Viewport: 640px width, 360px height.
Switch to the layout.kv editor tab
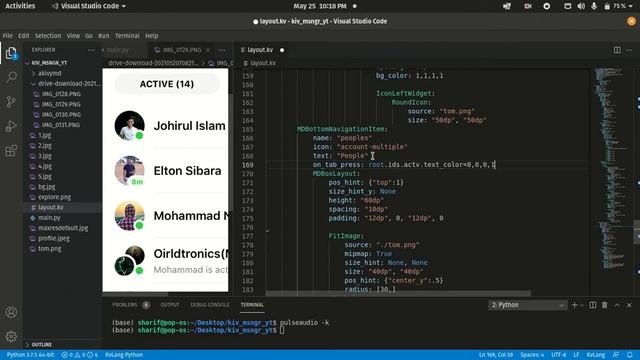click(260, 50)
